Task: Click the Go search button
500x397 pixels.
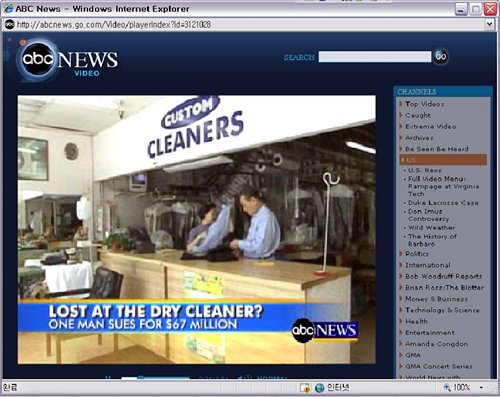Action: point(441,57)
